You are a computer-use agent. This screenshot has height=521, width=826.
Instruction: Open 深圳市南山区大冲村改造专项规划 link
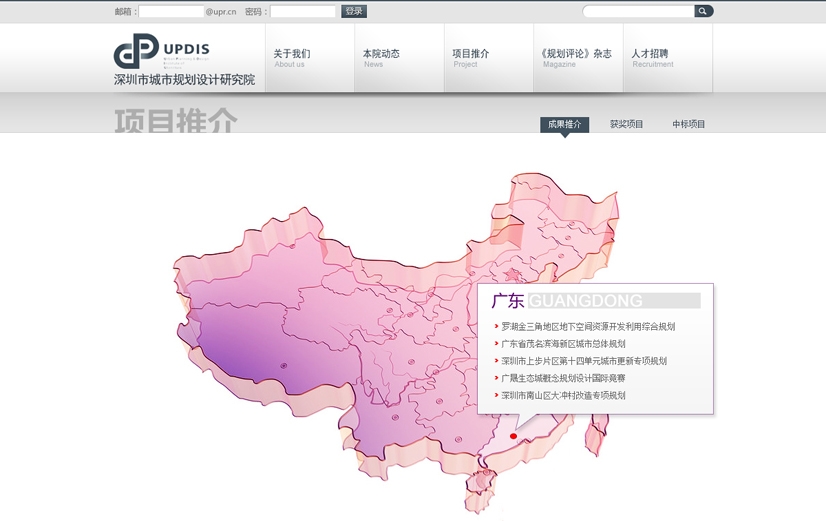pos(563,396)
